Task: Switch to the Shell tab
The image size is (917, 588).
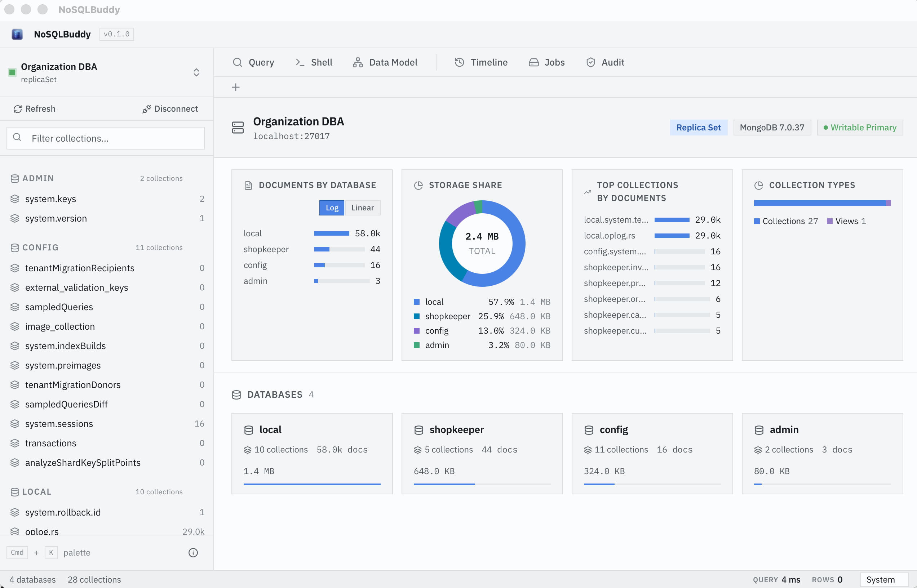Action: pyautogui.click(x=314, y=62)
